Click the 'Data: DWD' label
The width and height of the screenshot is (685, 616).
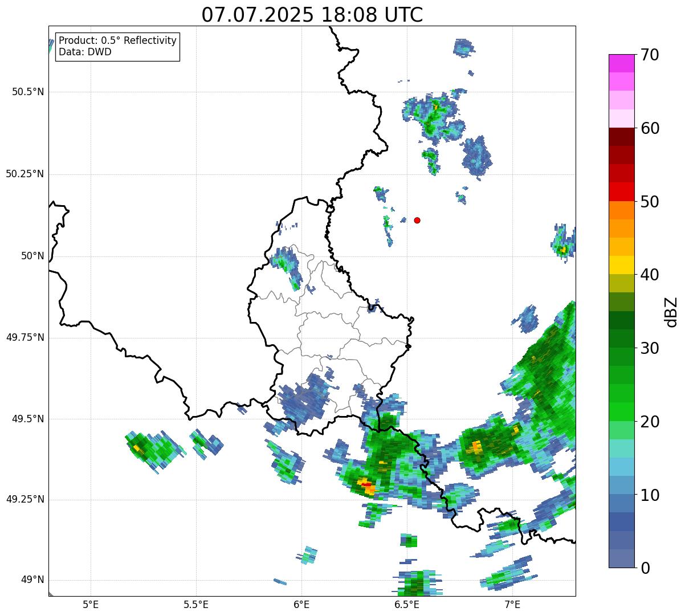click(85, 52)
